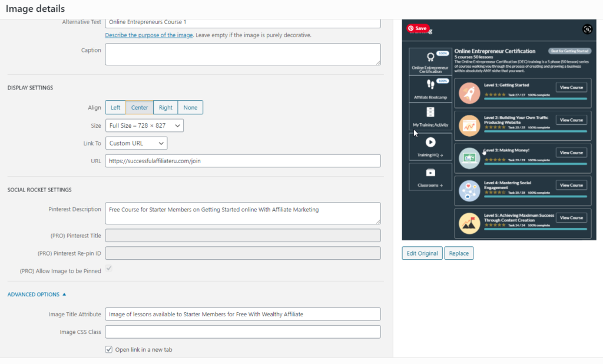The image size is (603, 364).
Task: Click the My Training Activity cabinet icon
Action: pyautogui.click(x=430, y=112)
